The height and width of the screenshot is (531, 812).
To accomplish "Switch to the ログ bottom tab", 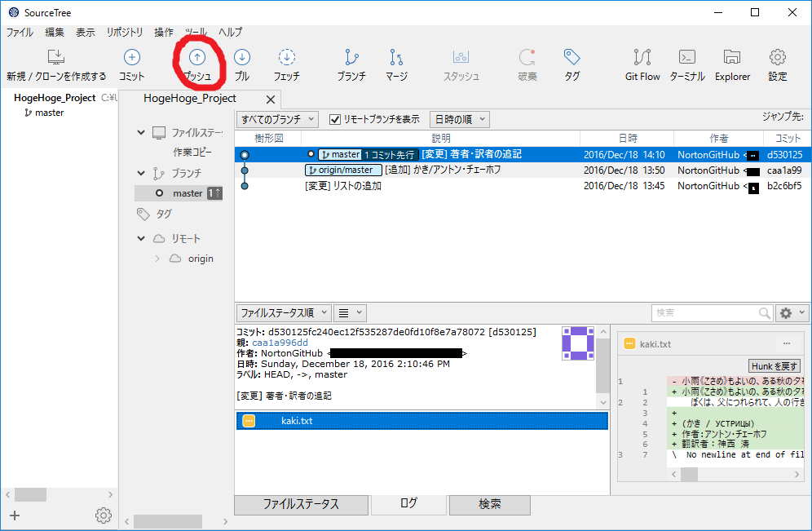I will [408, 503].
